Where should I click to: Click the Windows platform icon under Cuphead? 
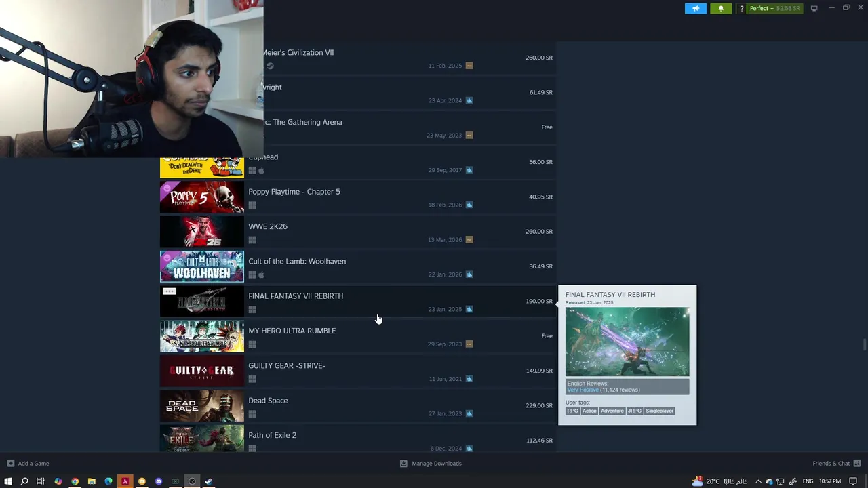[252, 171]
